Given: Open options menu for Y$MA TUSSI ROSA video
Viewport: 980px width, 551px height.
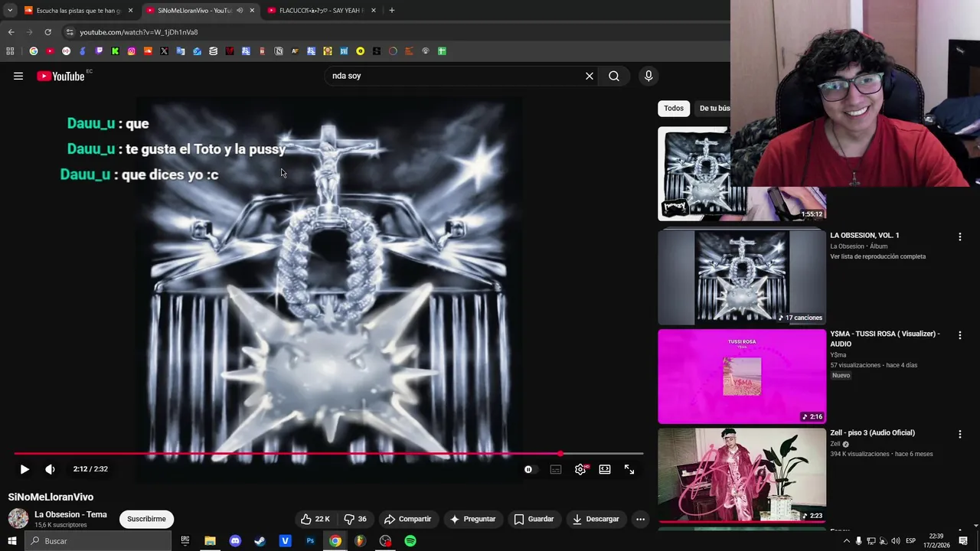Looking at the screenshot, I should (x=959, y=335).
